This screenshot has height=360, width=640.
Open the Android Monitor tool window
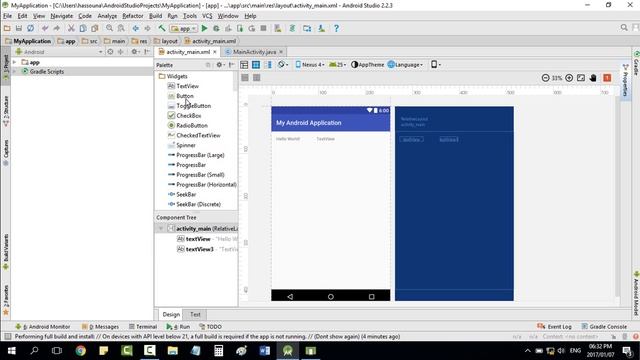(43, 327)
